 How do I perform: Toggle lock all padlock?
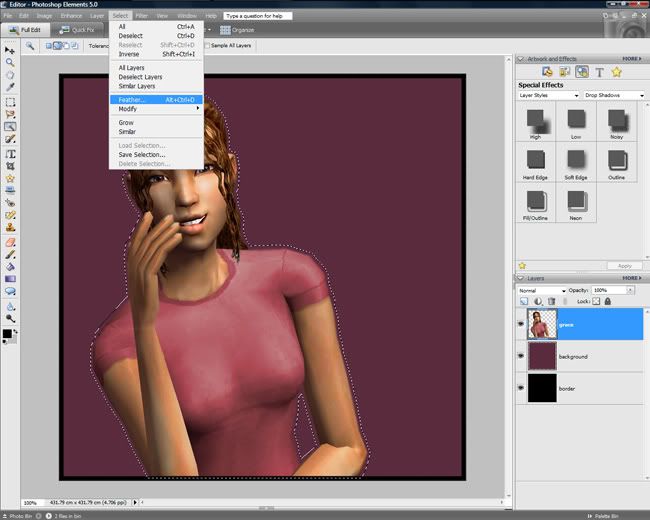[608, 301]
